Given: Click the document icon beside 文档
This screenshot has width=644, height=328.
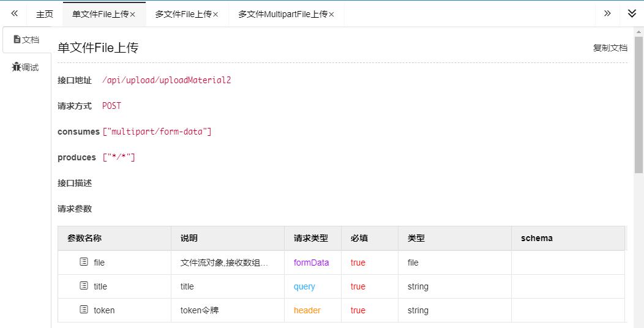Looking at the screenshot, I should coord(17,40).
